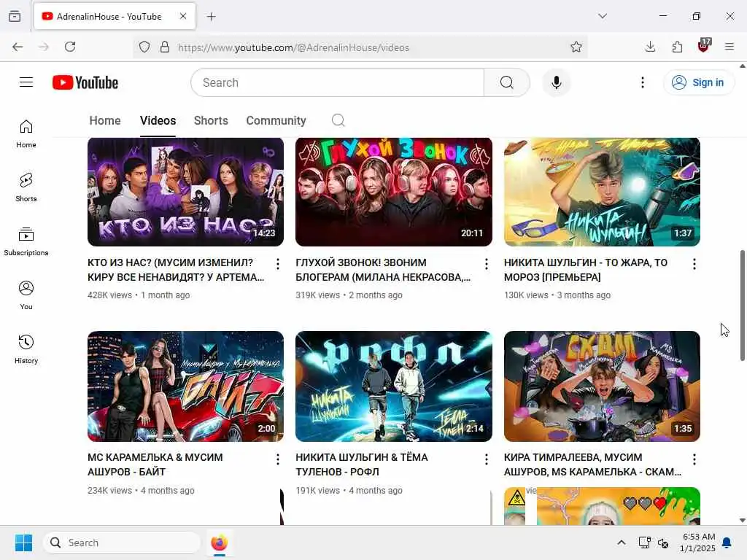Bookmark this page with the star icon
Screen dimensions: 747x560
(576, 47)
